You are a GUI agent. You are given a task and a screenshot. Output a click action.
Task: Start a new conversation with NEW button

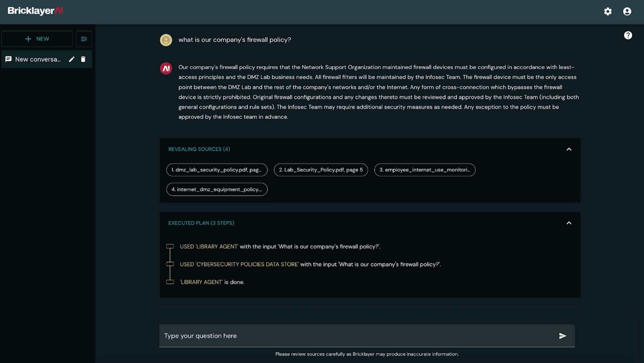37,39
